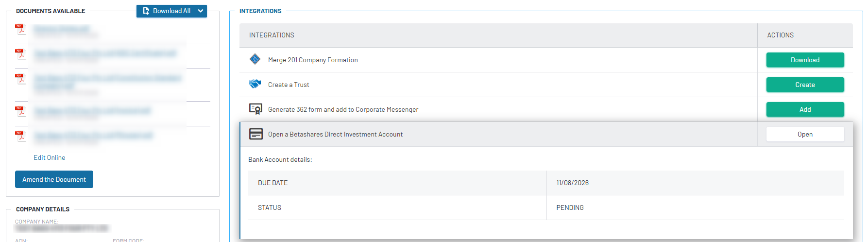Click the second PDF document icon

click(20, 54)
